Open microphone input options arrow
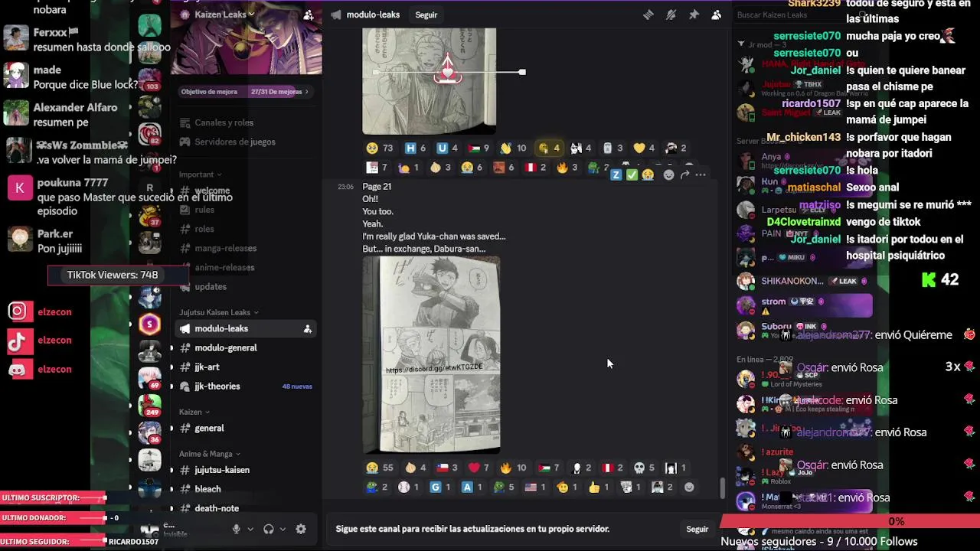This screenshot has width=980, height=551. click(x=250, y=529)
